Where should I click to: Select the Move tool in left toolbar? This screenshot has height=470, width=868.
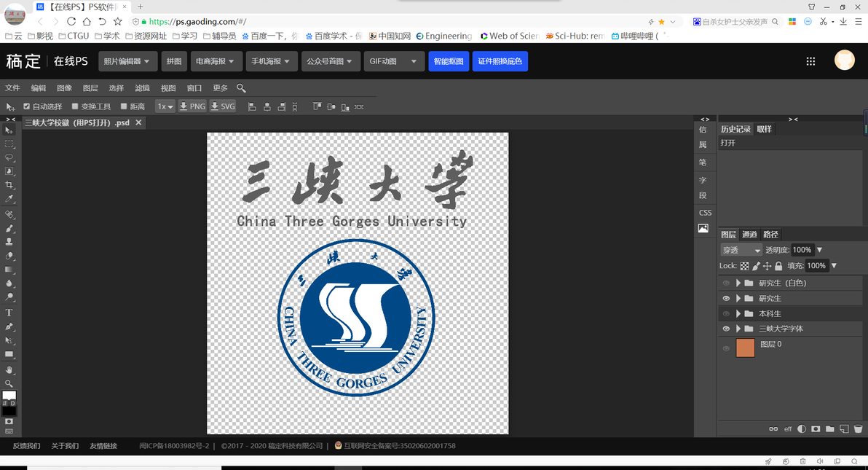click(9, 130)
